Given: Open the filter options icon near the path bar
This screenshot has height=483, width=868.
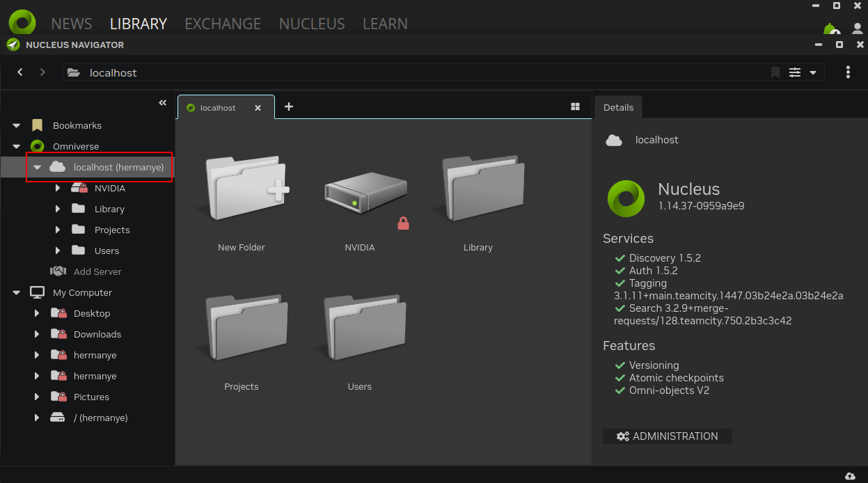Looking at the screenshot, I should click(x=795, y=72).
